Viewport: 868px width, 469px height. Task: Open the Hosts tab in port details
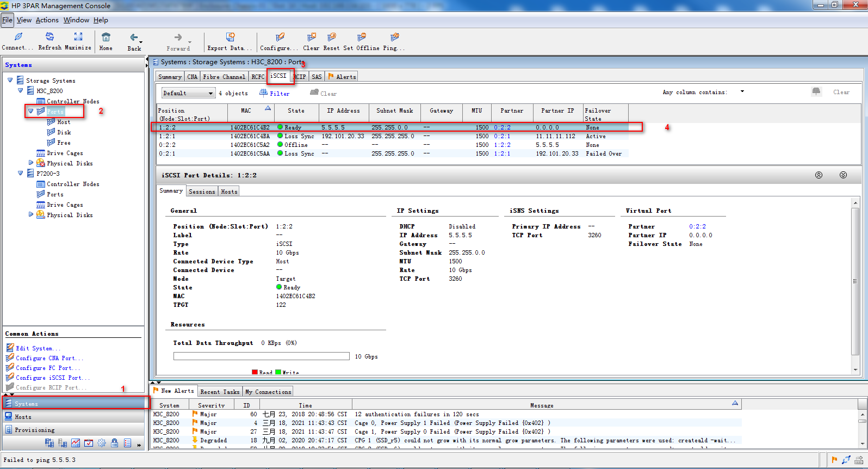tap(229, 192)
